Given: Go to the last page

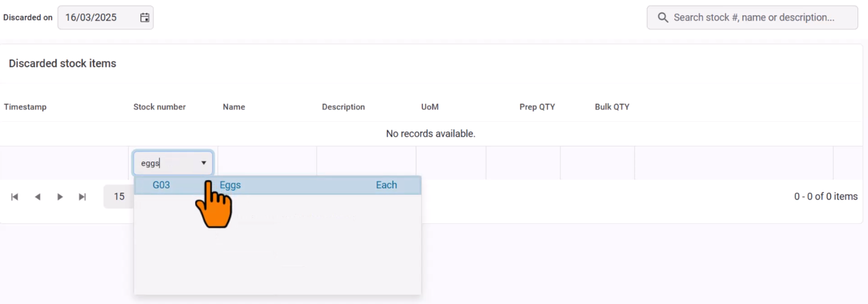Looking at the screenshot, I should click(x=83, y=197).
